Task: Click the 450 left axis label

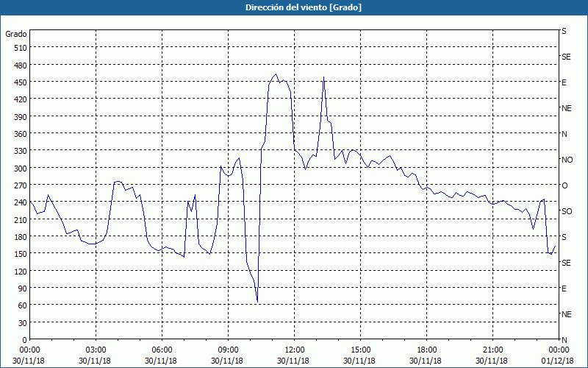Action: (x=21, y=82)
